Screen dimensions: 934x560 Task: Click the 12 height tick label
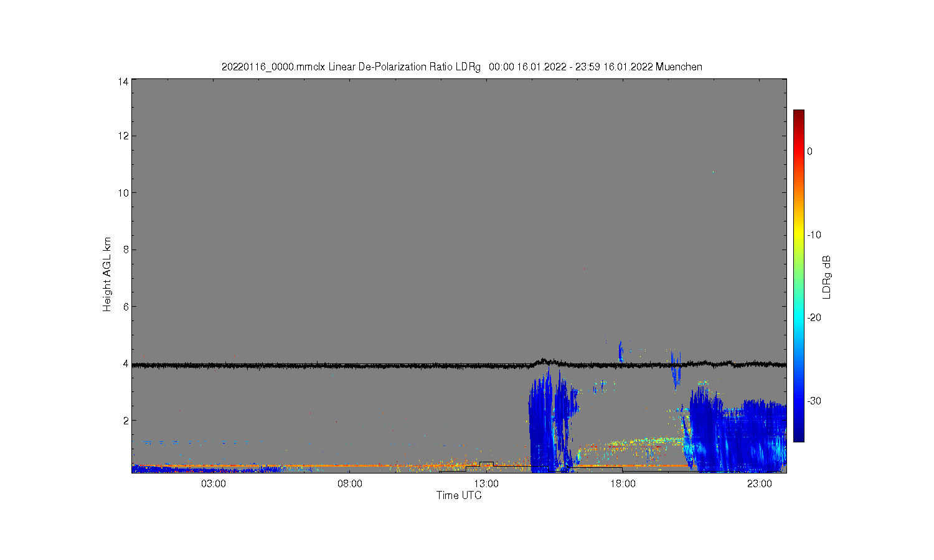pos(123,136)
